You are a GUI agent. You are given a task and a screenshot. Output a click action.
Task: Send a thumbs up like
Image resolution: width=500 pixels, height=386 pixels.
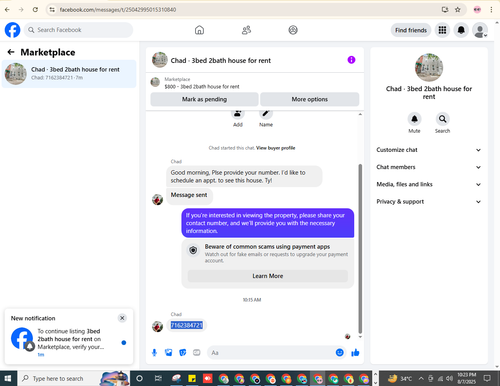click(355, 353)
